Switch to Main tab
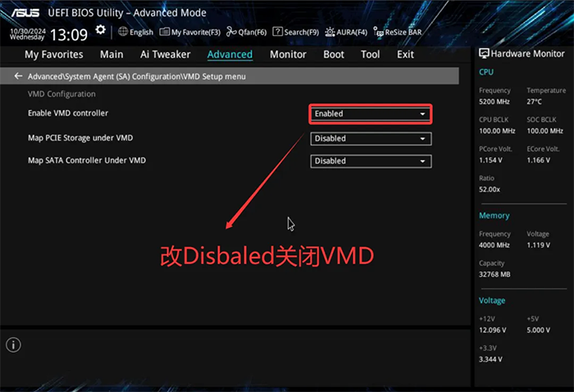The image size is (574, 392). click(112, 55)
